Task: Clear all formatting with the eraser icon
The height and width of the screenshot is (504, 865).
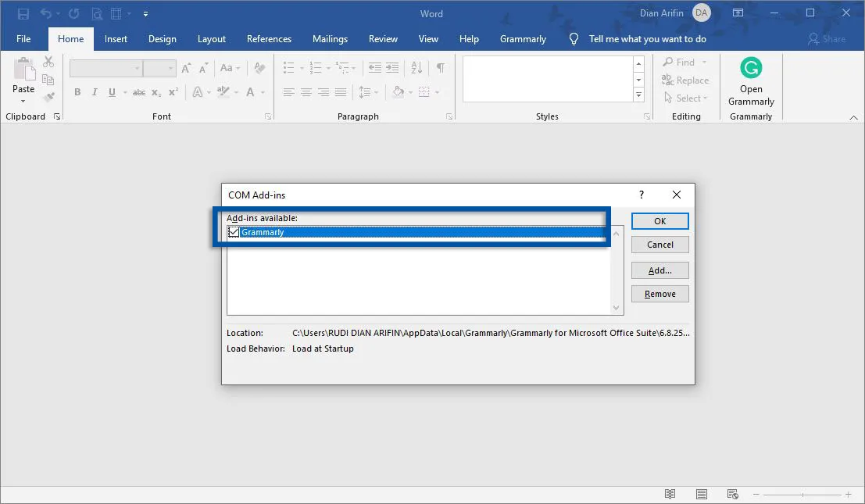Action: [259, 68]
